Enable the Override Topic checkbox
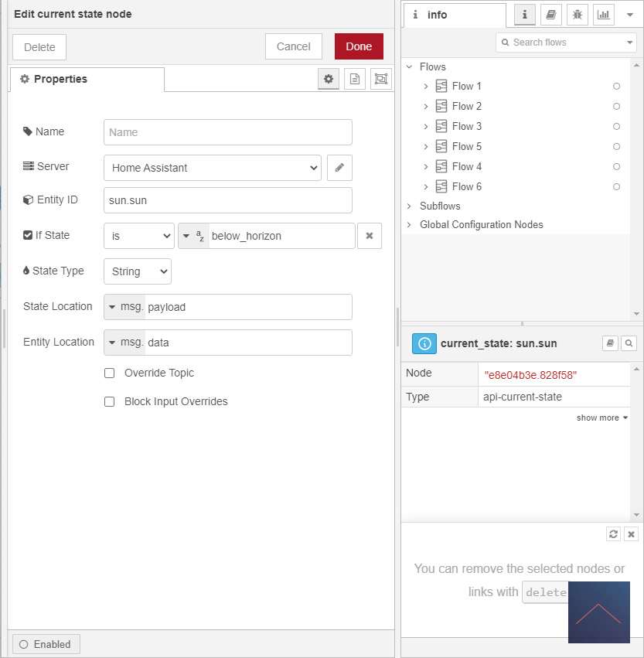This screenshot has width=644, height=658. point(110,373)
